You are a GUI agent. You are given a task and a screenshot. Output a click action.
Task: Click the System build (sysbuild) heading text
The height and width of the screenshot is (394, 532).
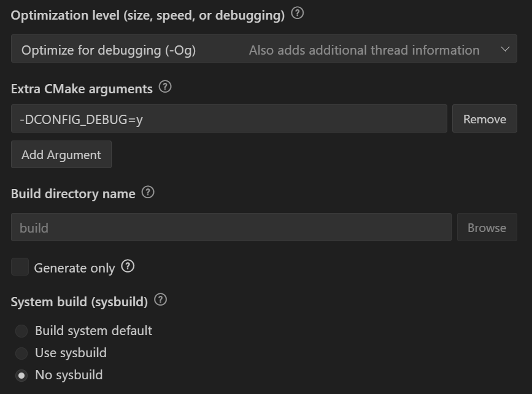79,301
